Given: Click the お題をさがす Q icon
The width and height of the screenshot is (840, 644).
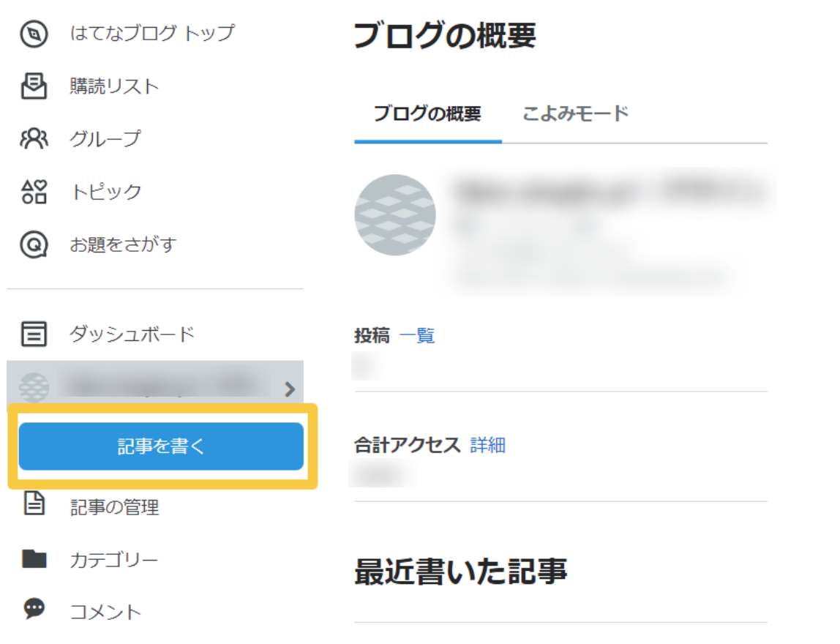Looking at the screenshot, I should pos(34,244).
